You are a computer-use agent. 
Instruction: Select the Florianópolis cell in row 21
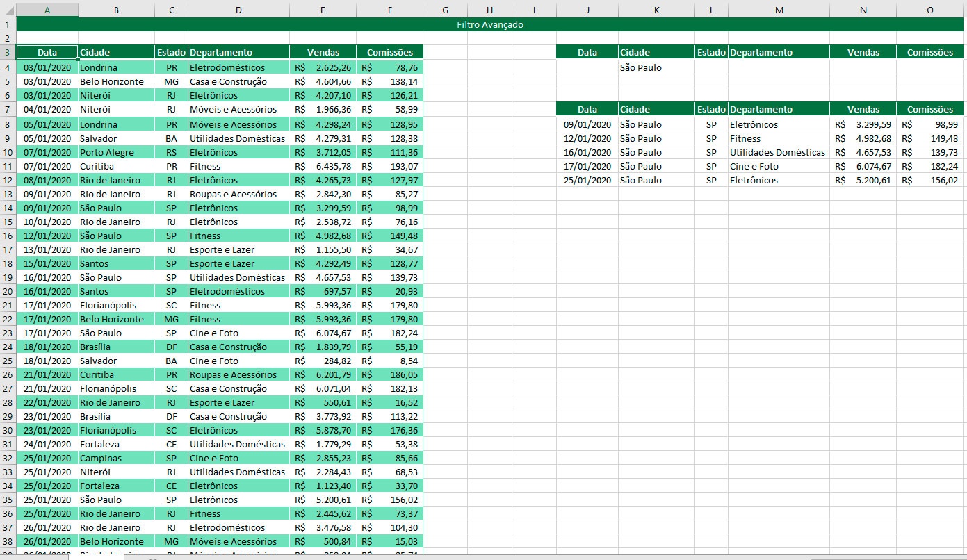click(x=116, y=305)
